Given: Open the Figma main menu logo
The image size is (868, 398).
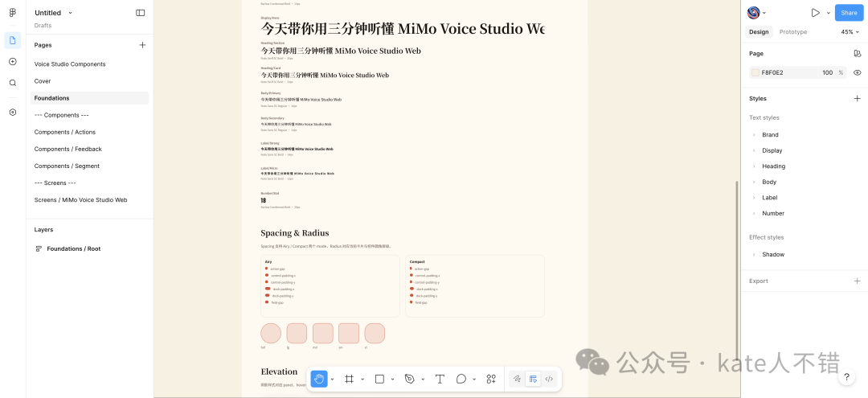Looking at the screenshot, I should click(13, 13).
